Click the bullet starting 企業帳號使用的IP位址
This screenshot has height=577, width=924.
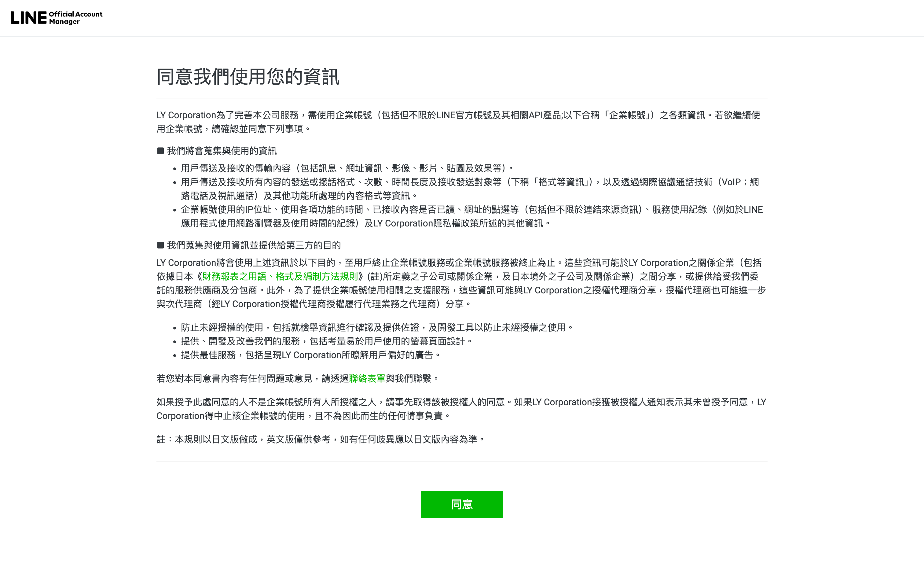tap(472, 216)
